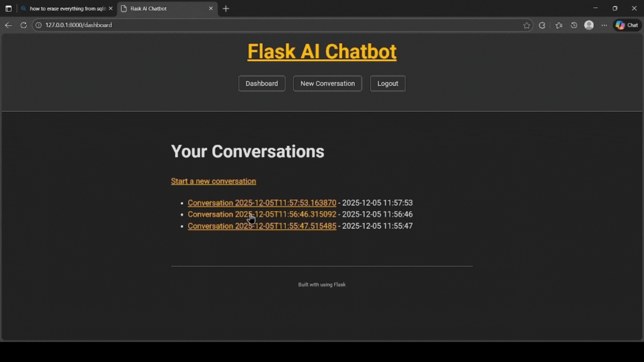This screenshot has height=362, width=644.
Task: Open the conversation from 11:55:47
Action: (x=262, y=226)
